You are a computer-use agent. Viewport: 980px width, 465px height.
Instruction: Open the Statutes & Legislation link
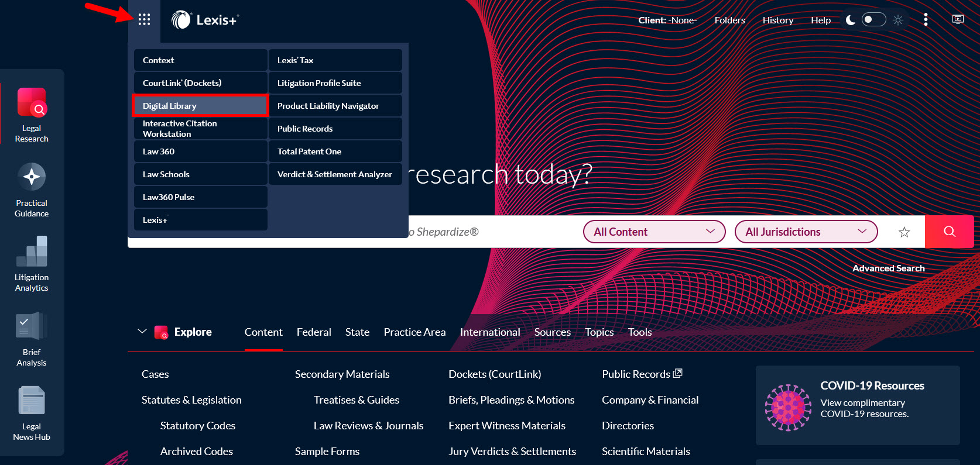pos(191,400)
